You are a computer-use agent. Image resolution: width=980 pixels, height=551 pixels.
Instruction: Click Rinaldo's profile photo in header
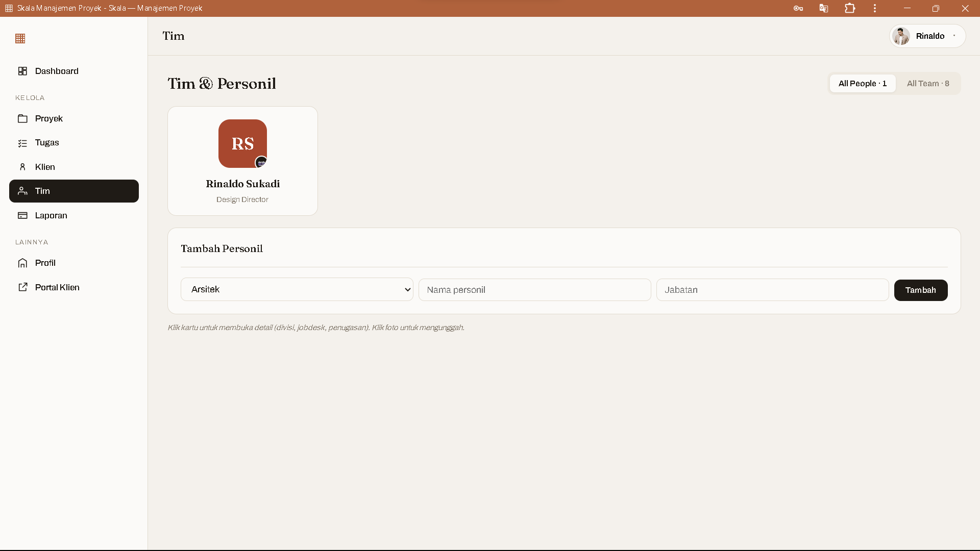[x=901, y=36]
